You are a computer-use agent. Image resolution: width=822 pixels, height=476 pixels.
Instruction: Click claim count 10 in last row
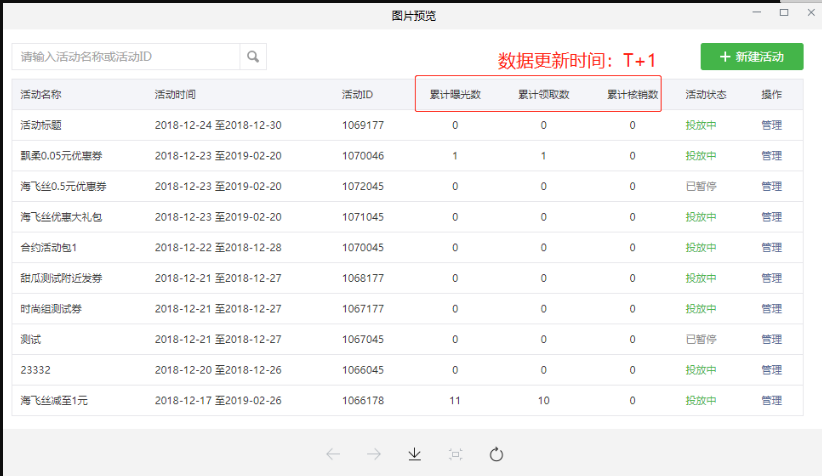[544, 401]
